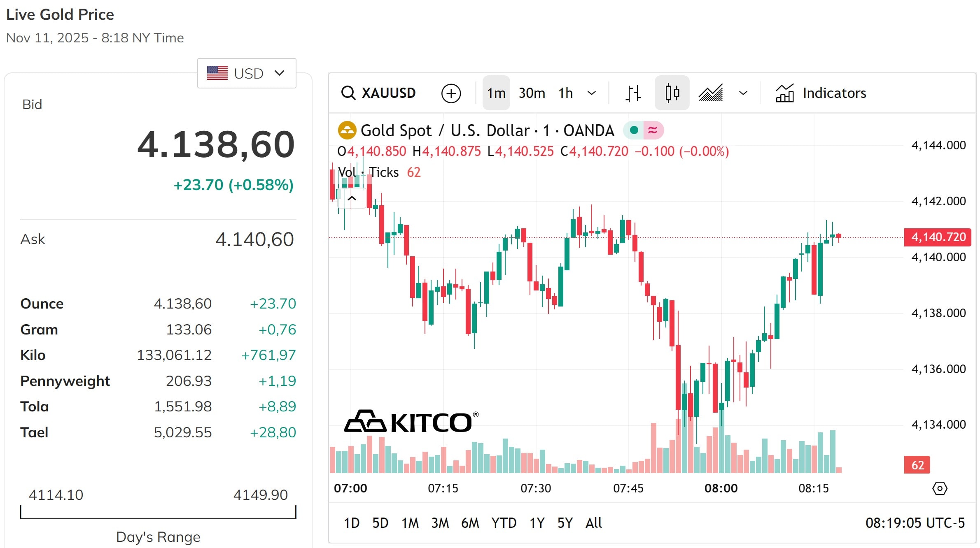This screenshot has height=548, width=980.
Task: Click the KITCO logo watermark
Action: (x=412, y=421)
